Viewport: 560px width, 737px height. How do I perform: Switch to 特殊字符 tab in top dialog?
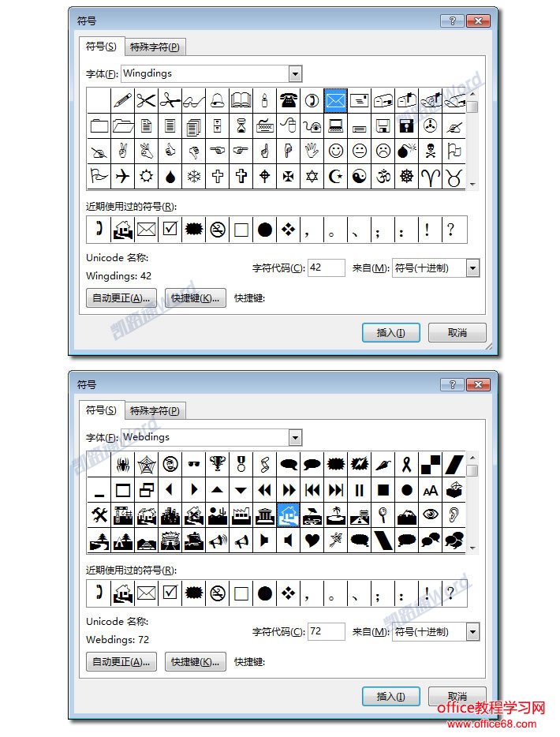(x=155, y=47)
